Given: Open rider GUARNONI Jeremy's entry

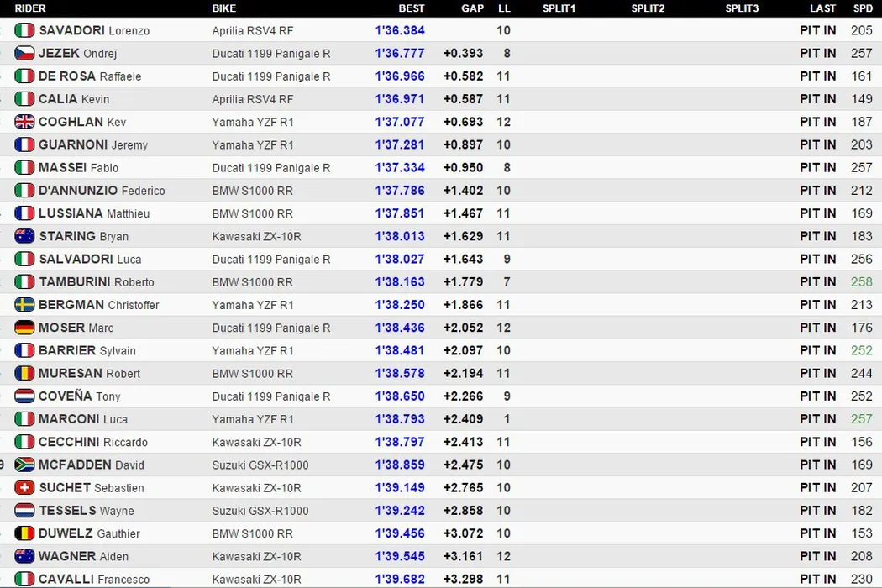Looking at the screenshot, I should click(92, 144).
